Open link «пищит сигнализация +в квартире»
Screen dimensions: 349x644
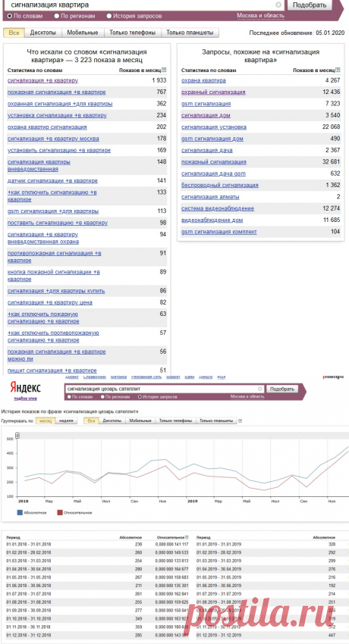(x=52, y=370)
